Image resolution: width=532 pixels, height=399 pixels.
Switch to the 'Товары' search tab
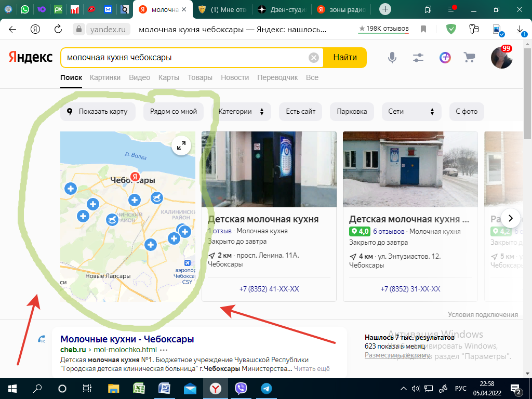pos(200,78)
